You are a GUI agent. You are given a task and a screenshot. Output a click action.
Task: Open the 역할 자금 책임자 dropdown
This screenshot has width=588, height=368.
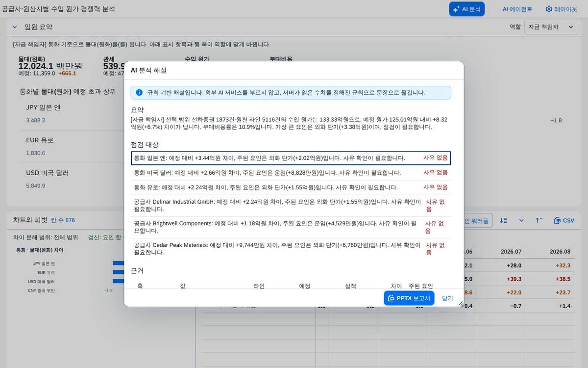coord(551,27)
